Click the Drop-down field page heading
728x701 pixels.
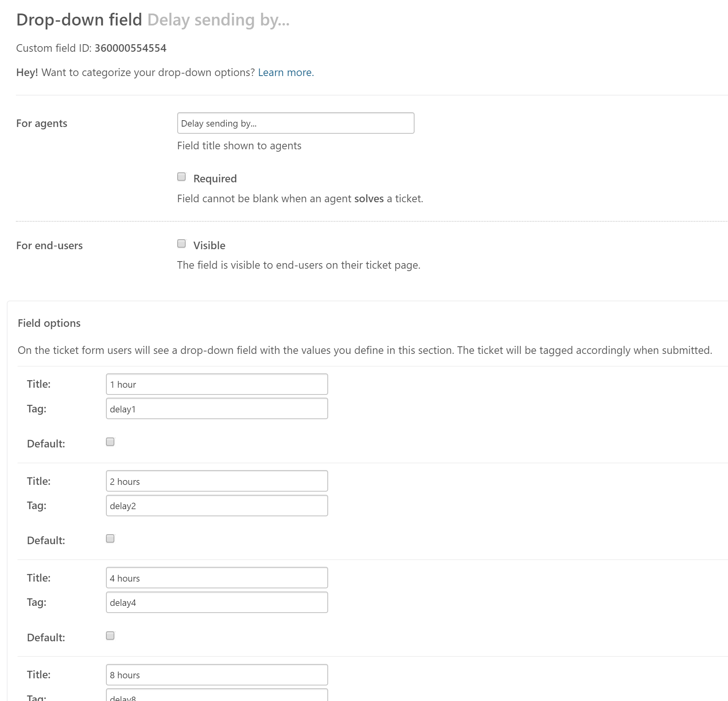tap(79, 20)
